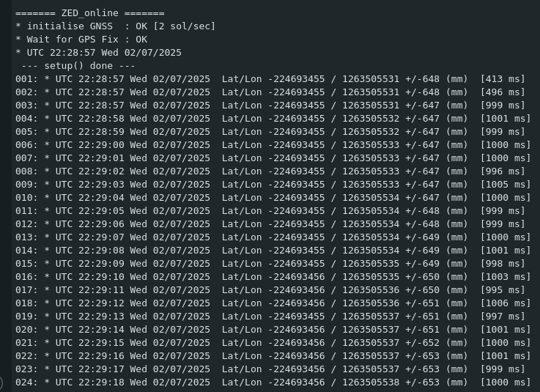Click longitude value on line 006
This screenshot has width=540, height=392.
point(371,145)
